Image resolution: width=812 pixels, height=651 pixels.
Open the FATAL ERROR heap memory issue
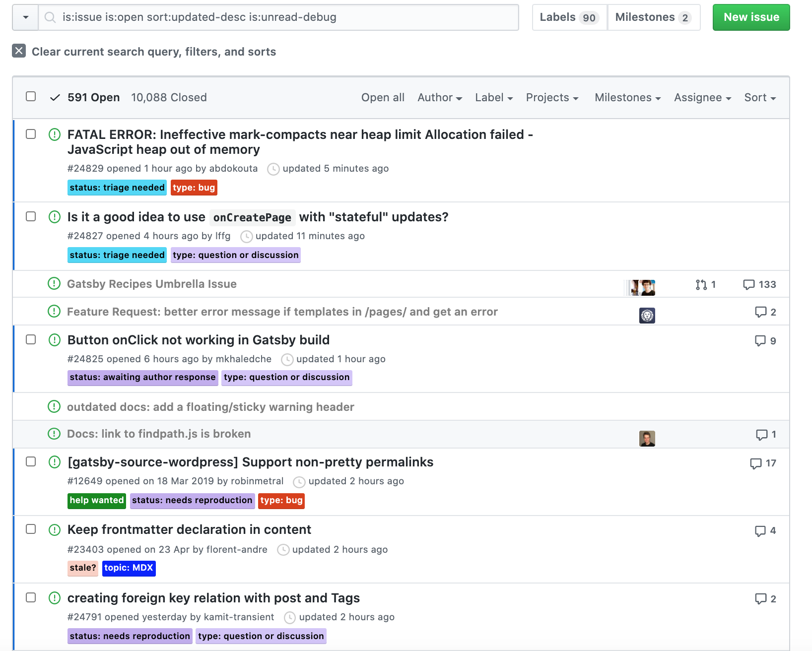tap(300, 142)
